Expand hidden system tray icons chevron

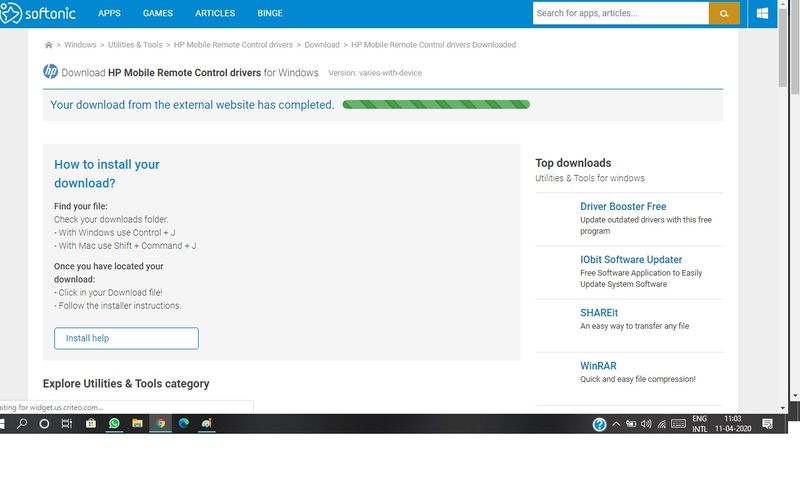pos(616,424)
